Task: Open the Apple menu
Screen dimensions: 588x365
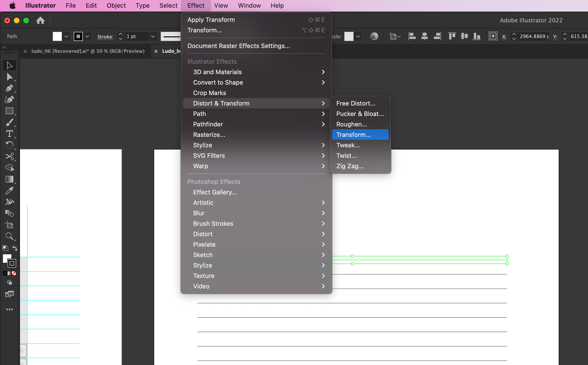Action: (12, 6)
